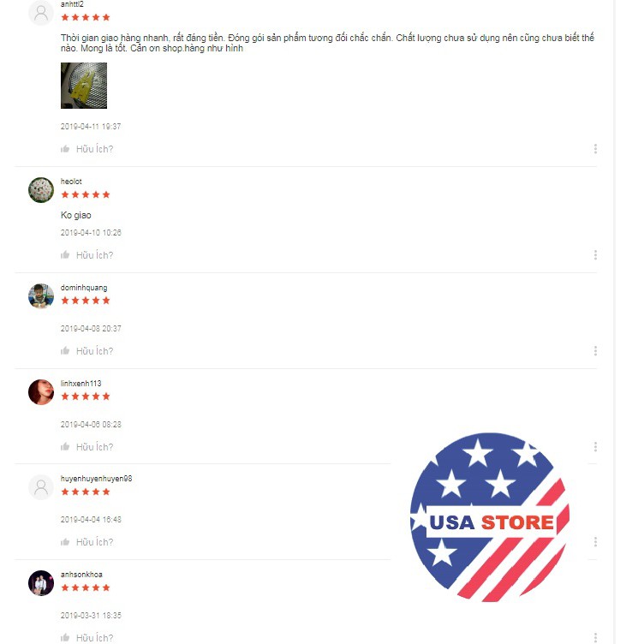Screen dimensions: 644x644
Task: Open linhxenh113's profile picture
Action: click(x=41, y=392)
